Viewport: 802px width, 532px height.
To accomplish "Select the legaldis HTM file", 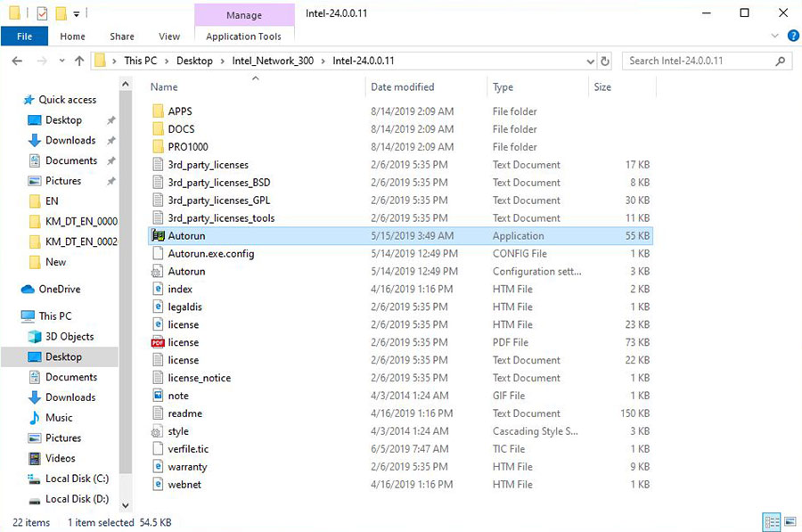I will [400, 307].
